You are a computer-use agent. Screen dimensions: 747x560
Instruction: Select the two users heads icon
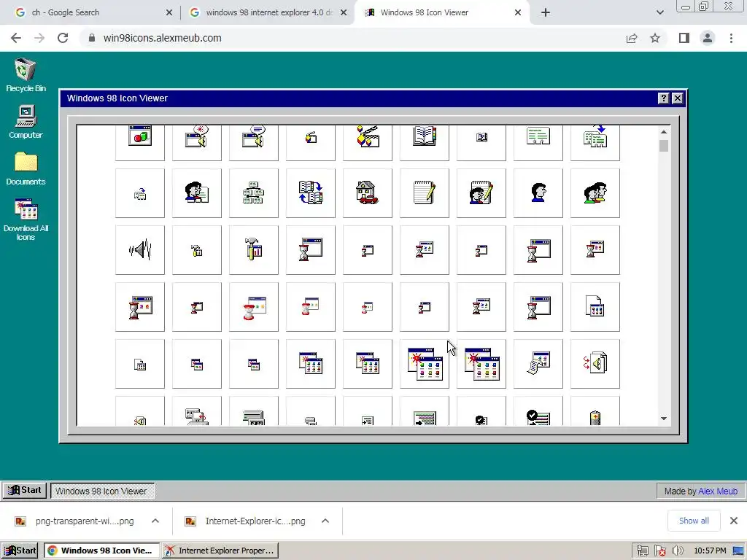595,192
